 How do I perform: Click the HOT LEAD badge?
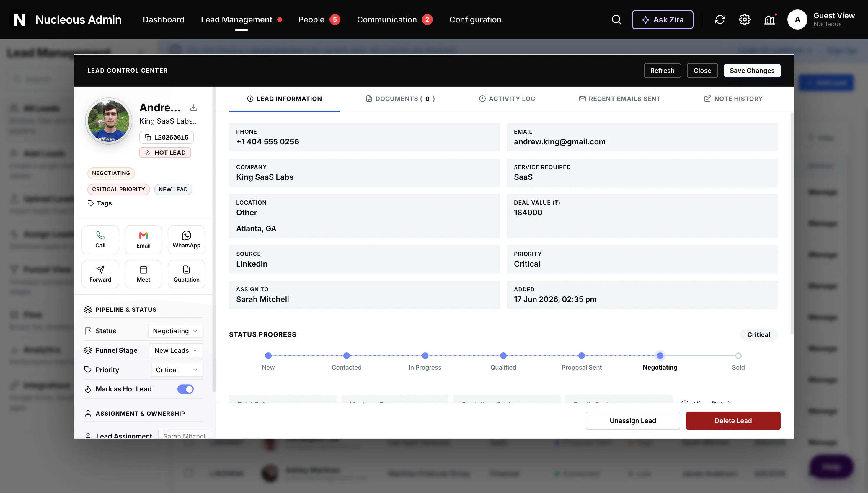(x=165, y=153)
